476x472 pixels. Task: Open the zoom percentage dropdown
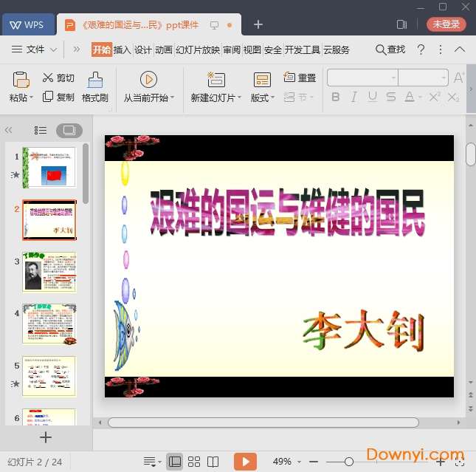point(299,462)
